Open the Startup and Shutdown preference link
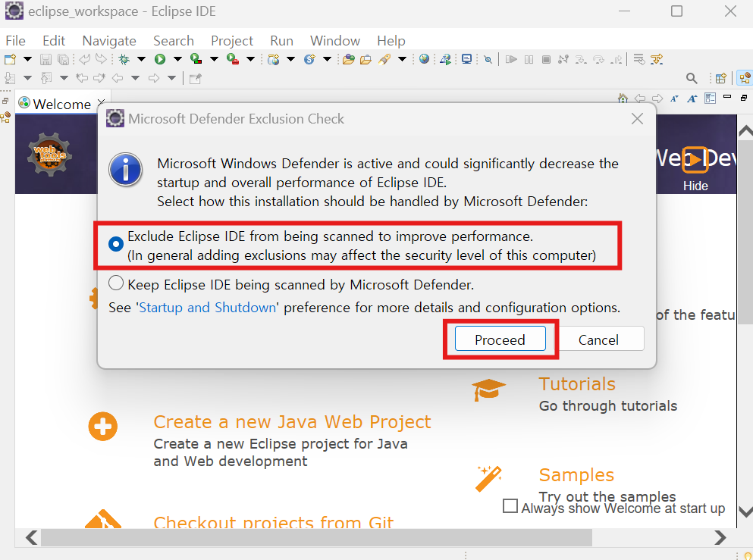Image resolution: width=753 pixels, height=560 pixels. [x=208, y=307]
